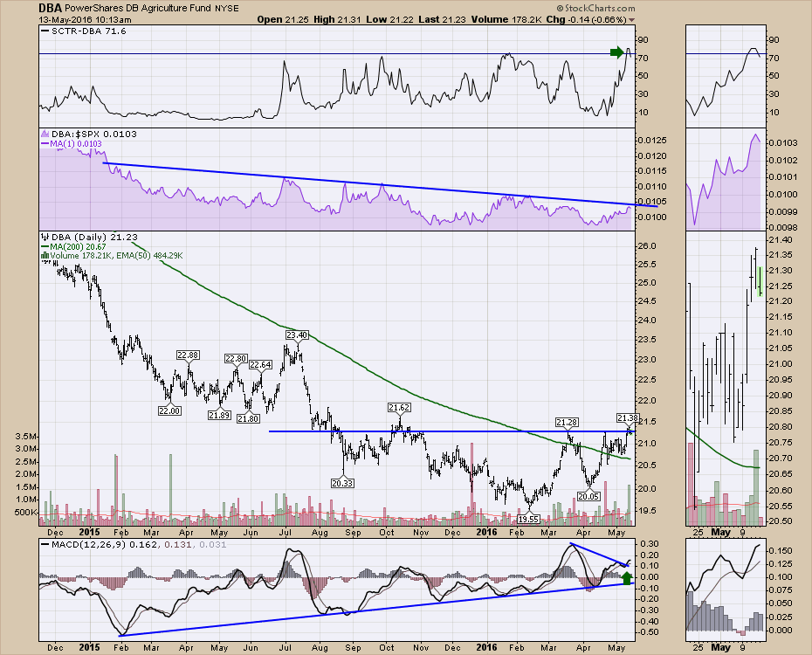Screen dimensions: 812x655
Task: Click the DBA:$SPX 0.0103 ratio label
Action: pyautogui.click(x=88, y=134)
